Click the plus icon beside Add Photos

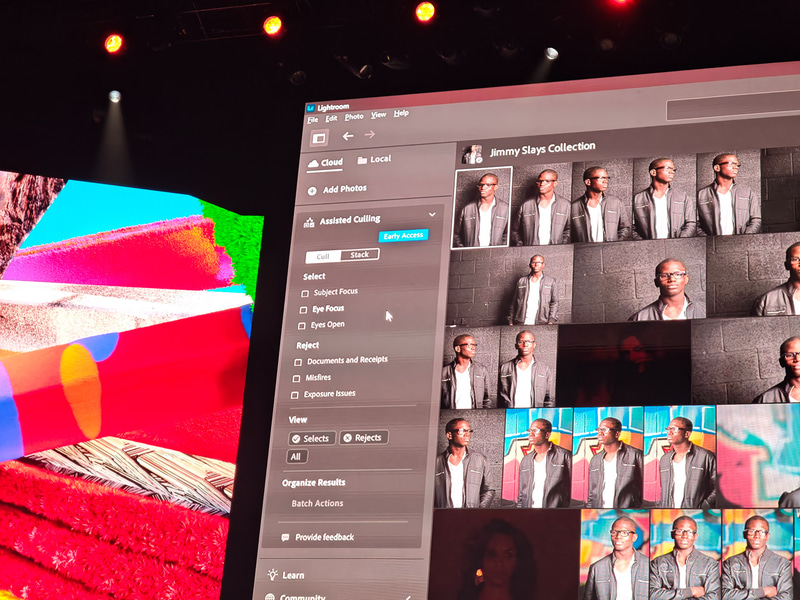(x=312, y=191)
